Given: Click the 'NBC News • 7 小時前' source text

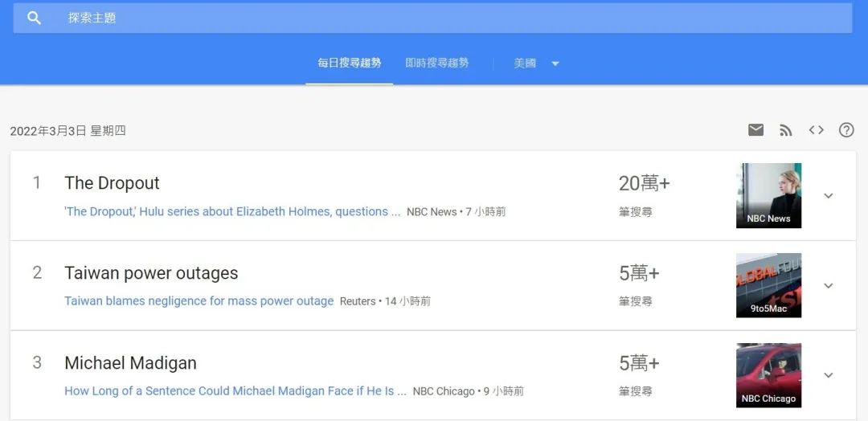Looking at the screenshot, I should [x=457, y=212].
